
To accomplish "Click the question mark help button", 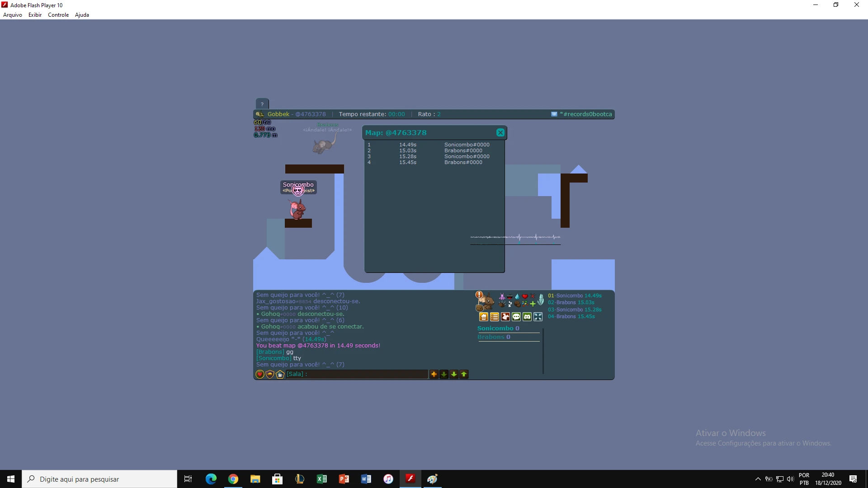I will pos(262,104).
